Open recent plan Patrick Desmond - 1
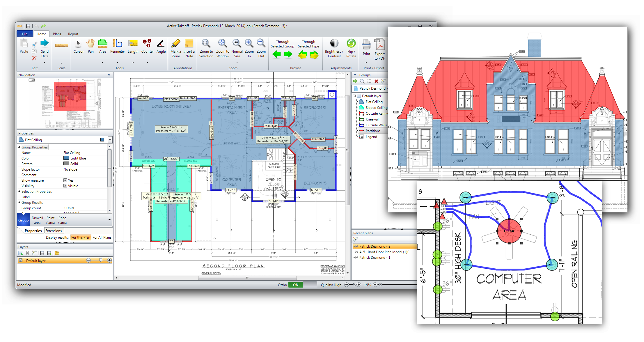The image size is (644, 342). coord(375,258)
